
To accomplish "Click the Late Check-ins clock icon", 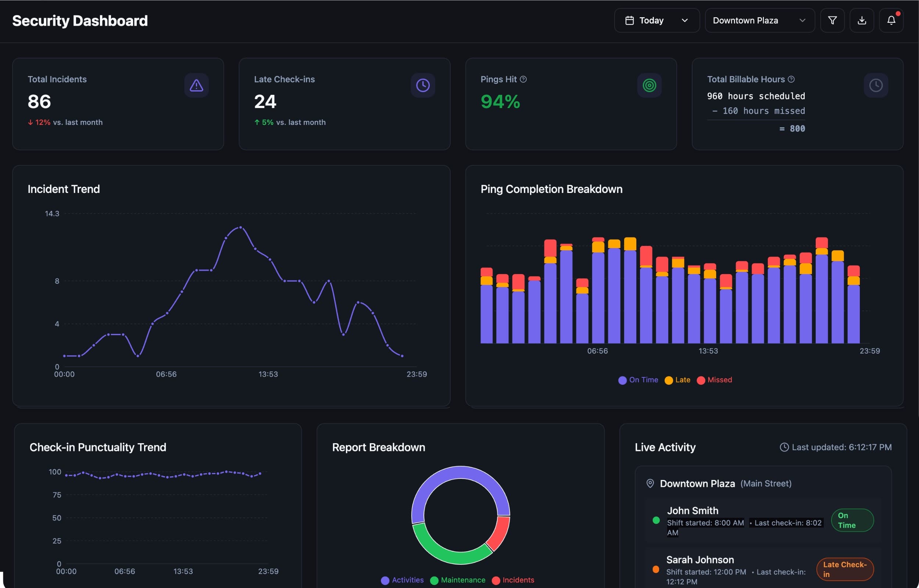I will coord(422,85).
